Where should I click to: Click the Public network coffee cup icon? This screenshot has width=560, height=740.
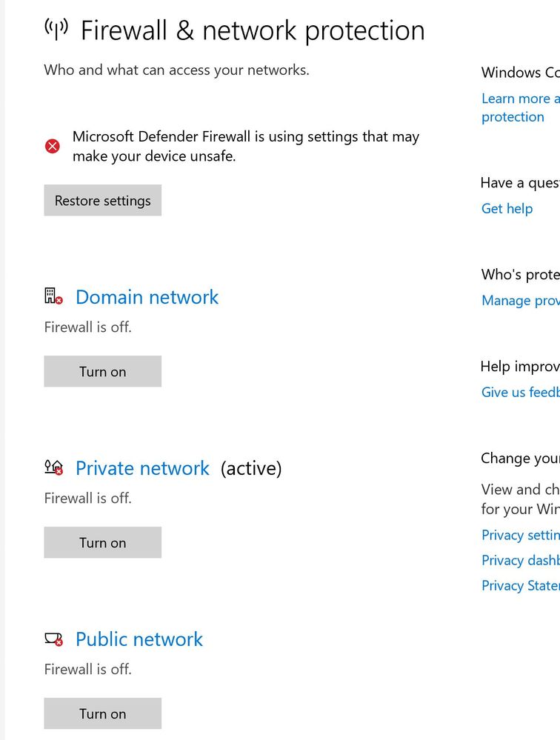(x=54, y=639)
